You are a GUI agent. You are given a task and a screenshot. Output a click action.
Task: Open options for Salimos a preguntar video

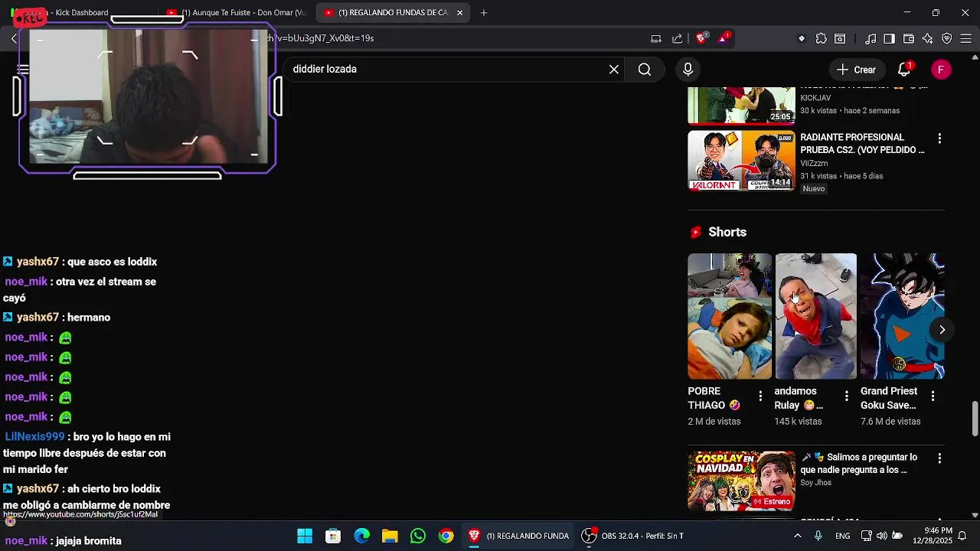tap(939, 458)
